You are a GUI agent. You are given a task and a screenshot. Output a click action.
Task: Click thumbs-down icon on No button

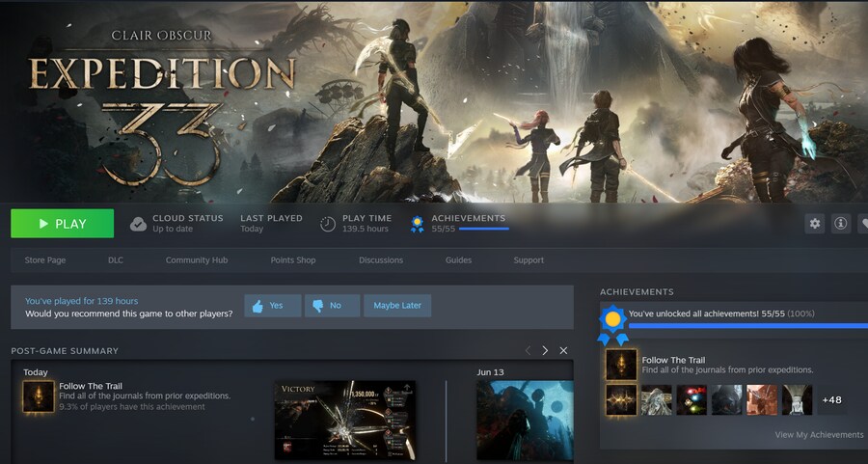click(317, 306)
